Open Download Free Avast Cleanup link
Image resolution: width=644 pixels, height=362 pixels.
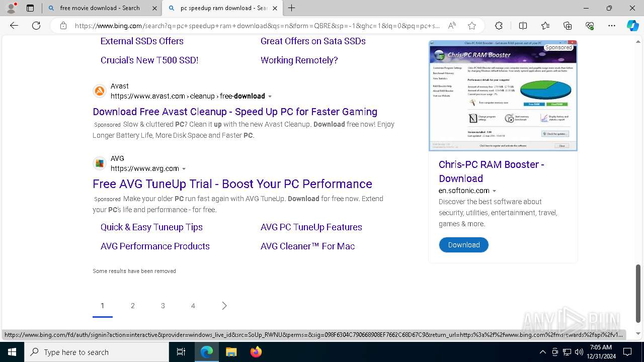235,112
